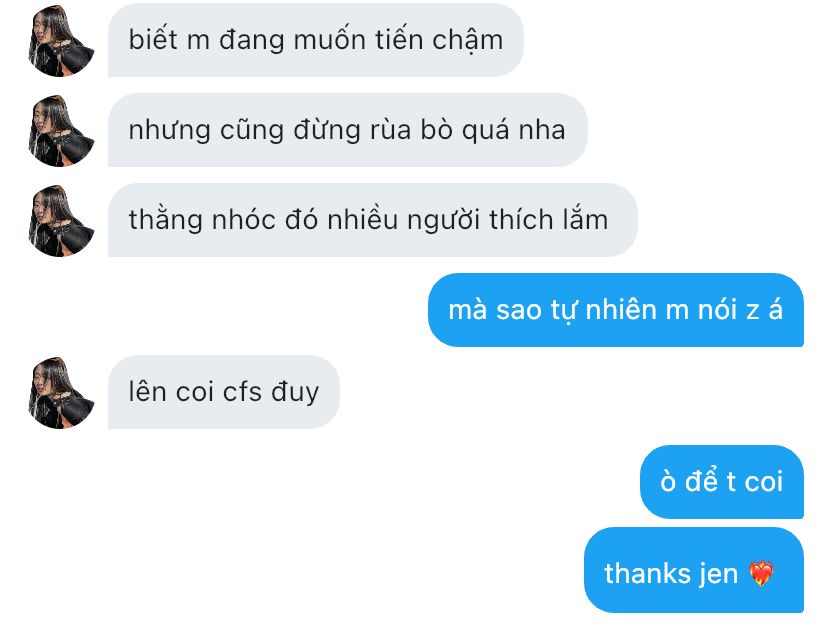Click the word "rùa" in second message
This screenshot has height=628, width=828.
[390, 130]
